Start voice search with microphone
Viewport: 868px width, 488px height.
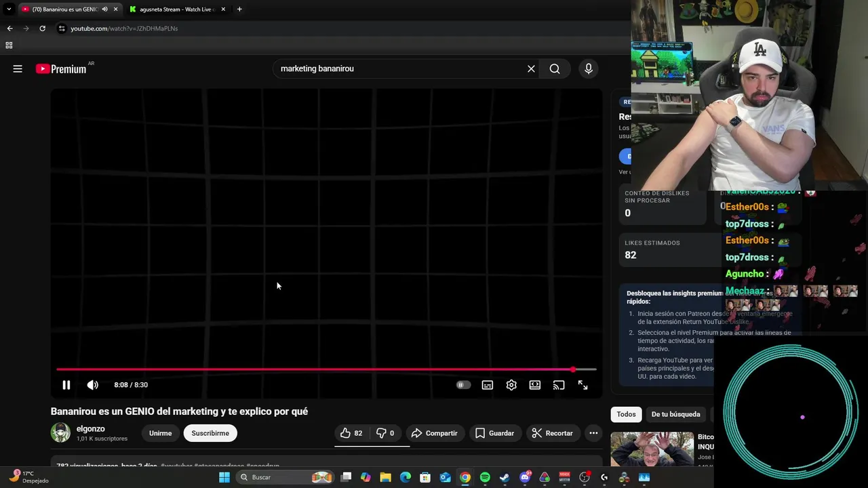tap(589, 68)
